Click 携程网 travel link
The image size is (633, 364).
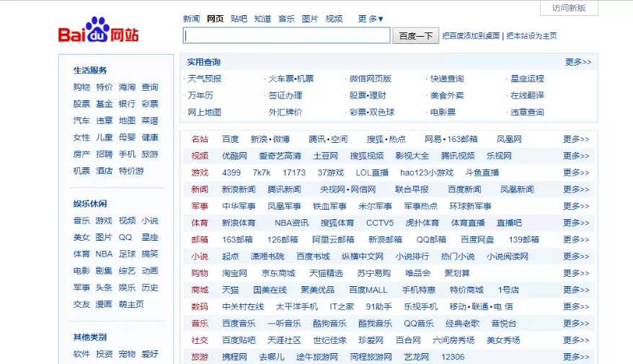234,357
